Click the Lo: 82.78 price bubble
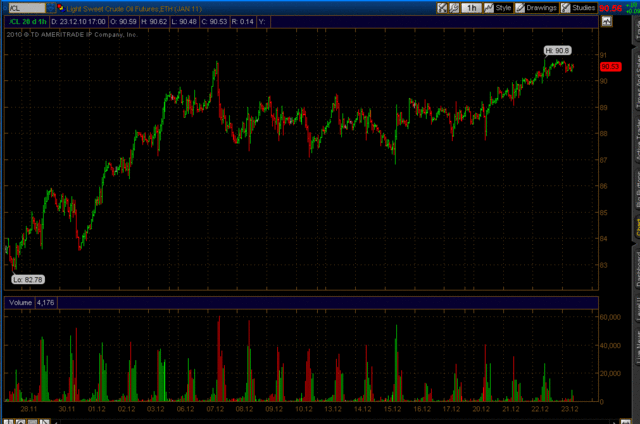The image size is (640, 424). [27, 279]
